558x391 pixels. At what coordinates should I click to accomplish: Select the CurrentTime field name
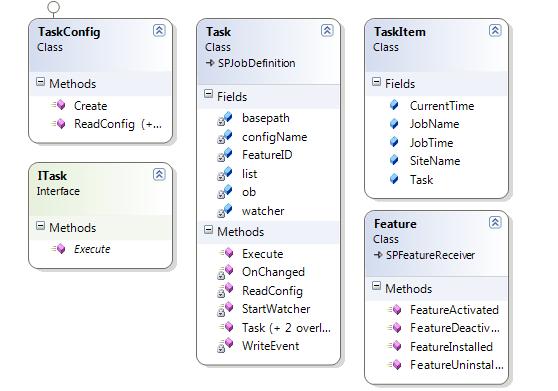click(x=442, y=106)
